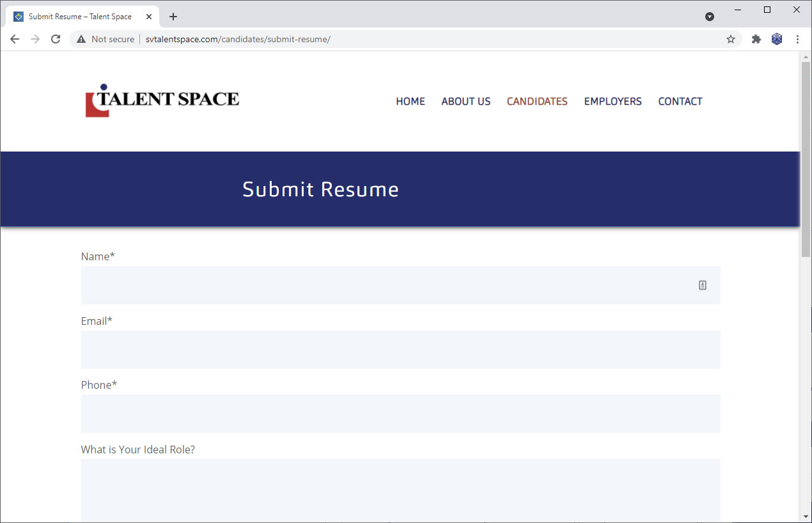Bookmark this page with star icon

click(x=731, y=39)
